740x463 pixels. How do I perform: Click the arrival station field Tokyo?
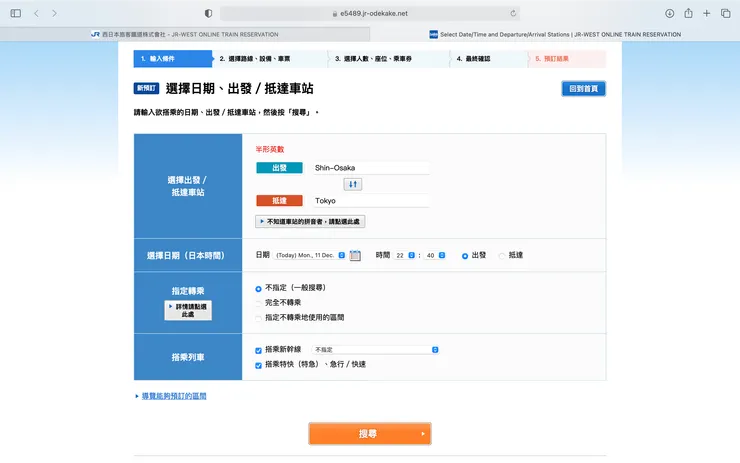371,201
